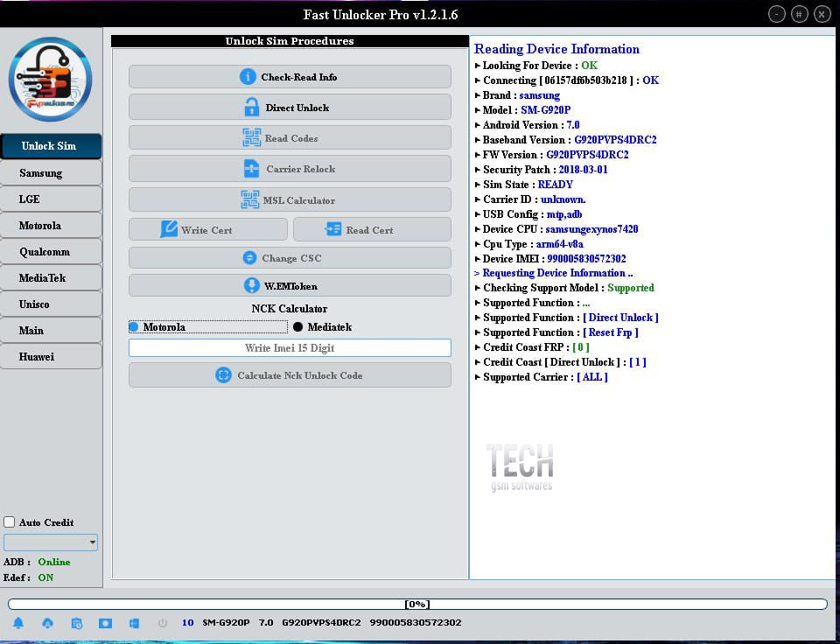Click the [ Direct Unlock ] supported function text
The height and width of the screenshot is (644, 840).
[x=620, y=318]
